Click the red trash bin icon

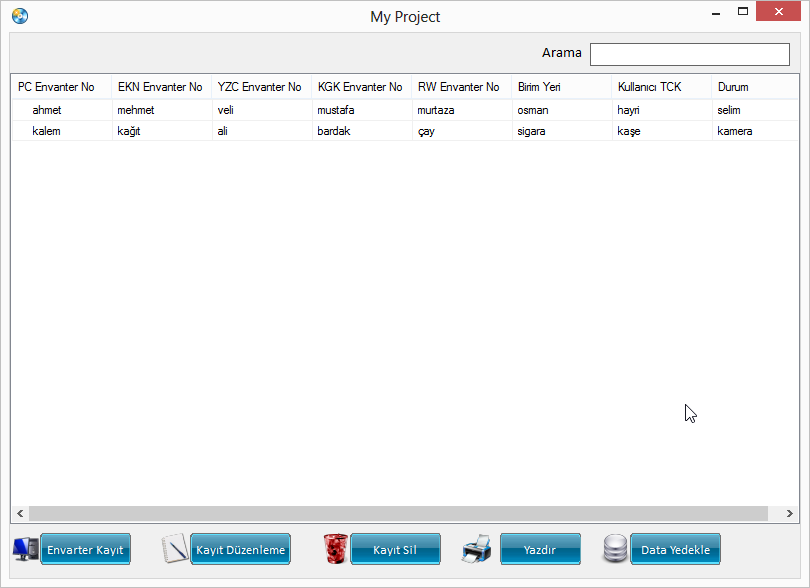point(335,549)
